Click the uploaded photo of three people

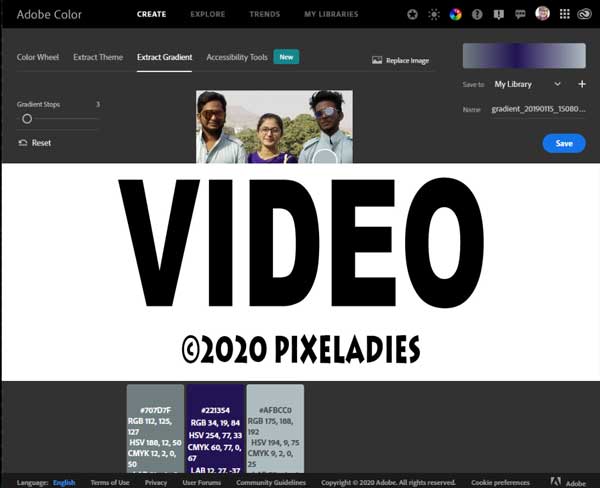274,127
